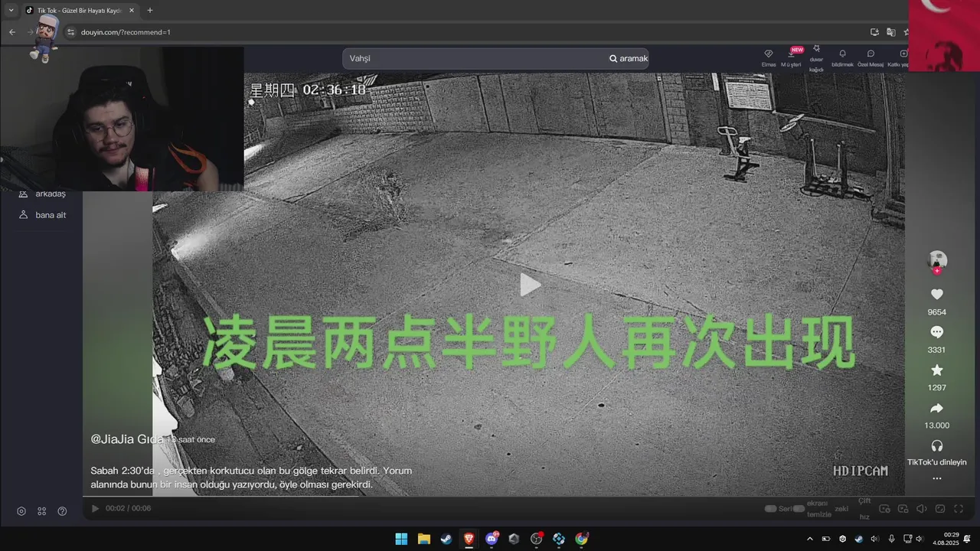Open comments bubble showing 3331

coord(936,332)
